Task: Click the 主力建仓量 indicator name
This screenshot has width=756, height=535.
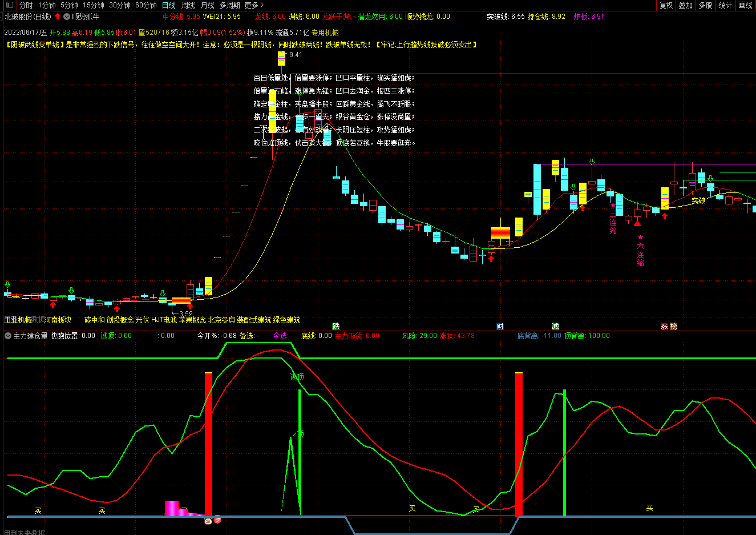Action: (x=31, y=336)
